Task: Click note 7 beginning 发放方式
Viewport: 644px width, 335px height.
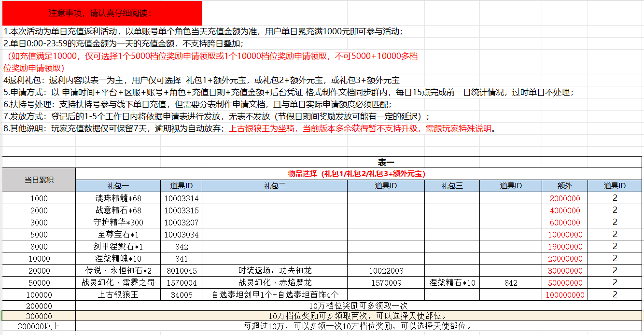Action: click(217, 116)
